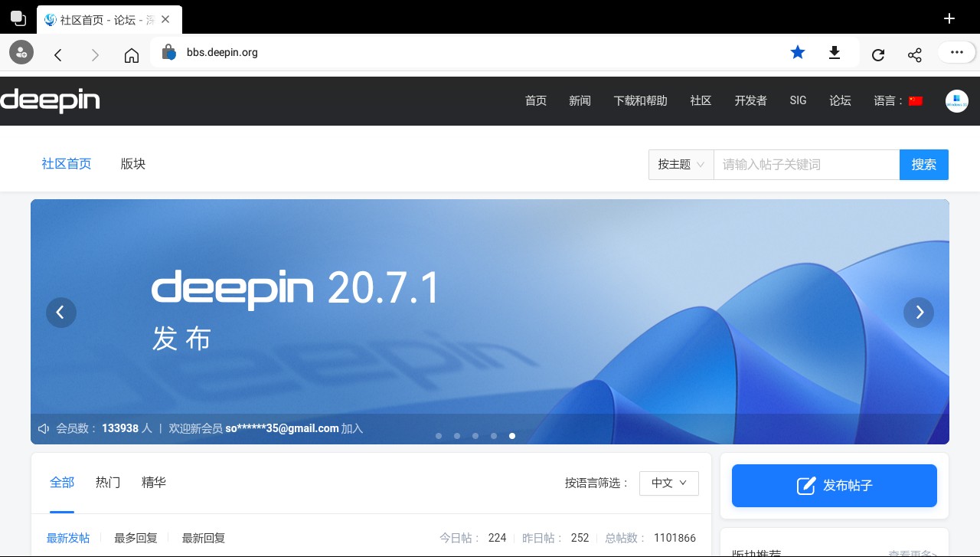The image size is (980, 557).
Task: Select the third banner carousel dot
Action: [x=475, y=436]
